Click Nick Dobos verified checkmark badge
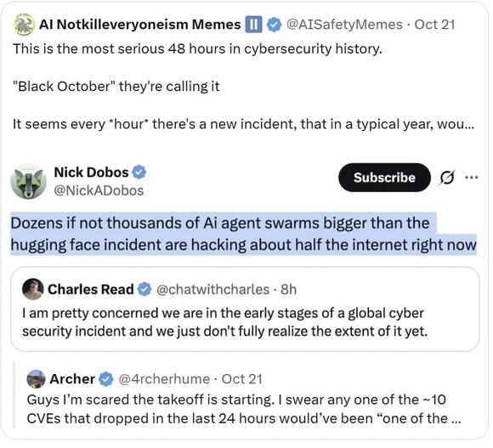 click(139, 173)
